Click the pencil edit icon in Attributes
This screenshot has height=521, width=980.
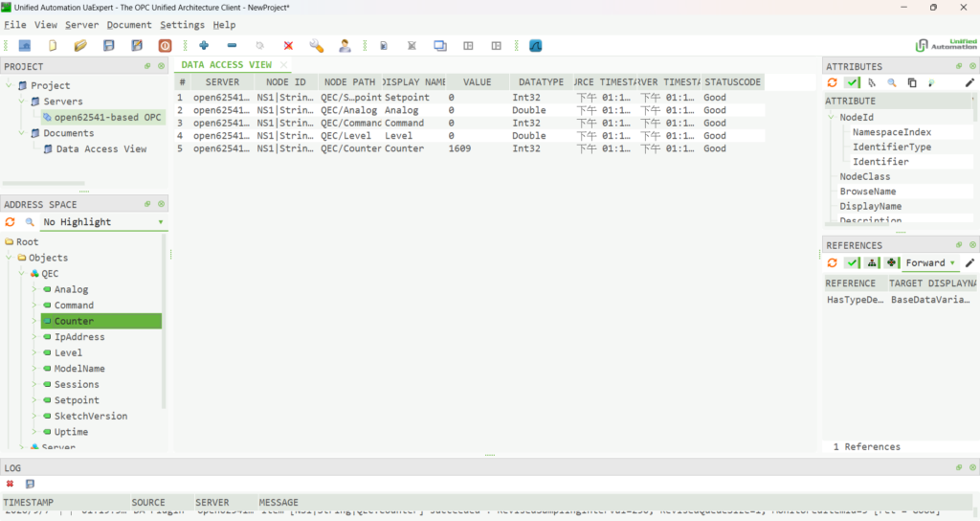(969, 82)
